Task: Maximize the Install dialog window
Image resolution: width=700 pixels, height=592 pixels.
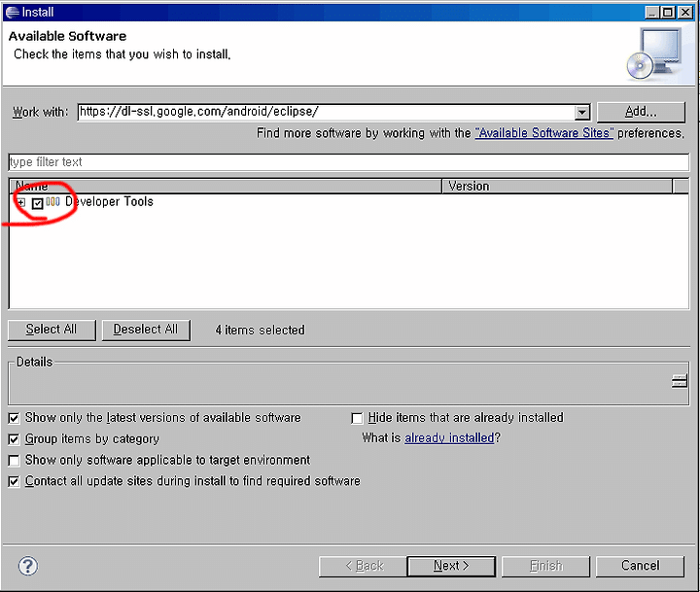Action: (x=668, y=12)
